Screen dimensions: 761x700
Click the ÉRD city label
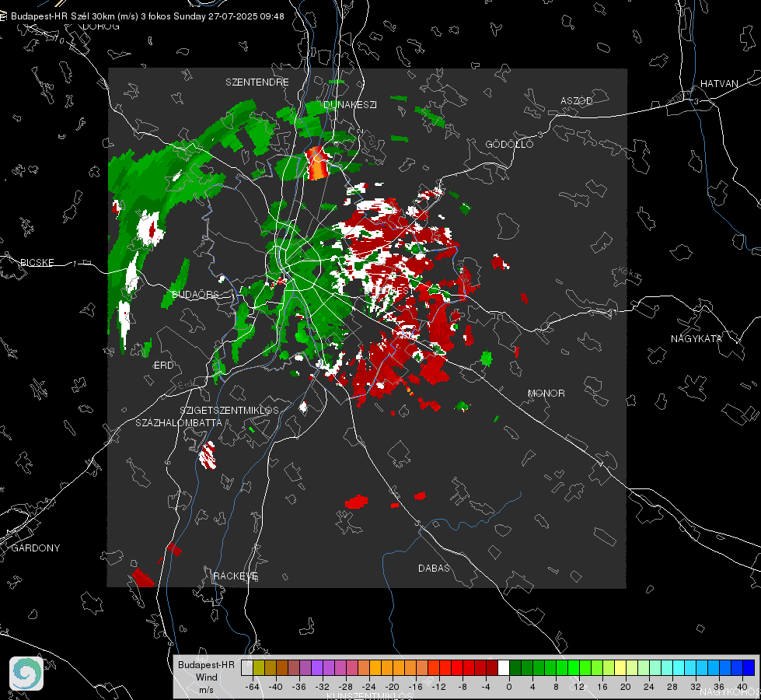click(x=163, y=366)
